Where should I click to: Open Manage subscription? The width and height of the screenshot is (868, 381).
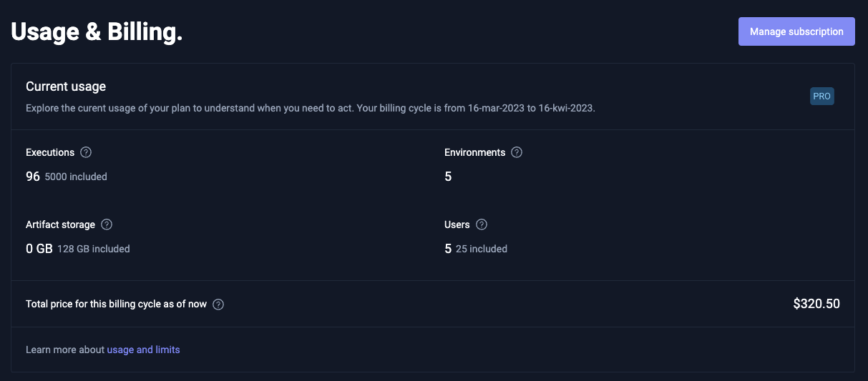[796, 31]
